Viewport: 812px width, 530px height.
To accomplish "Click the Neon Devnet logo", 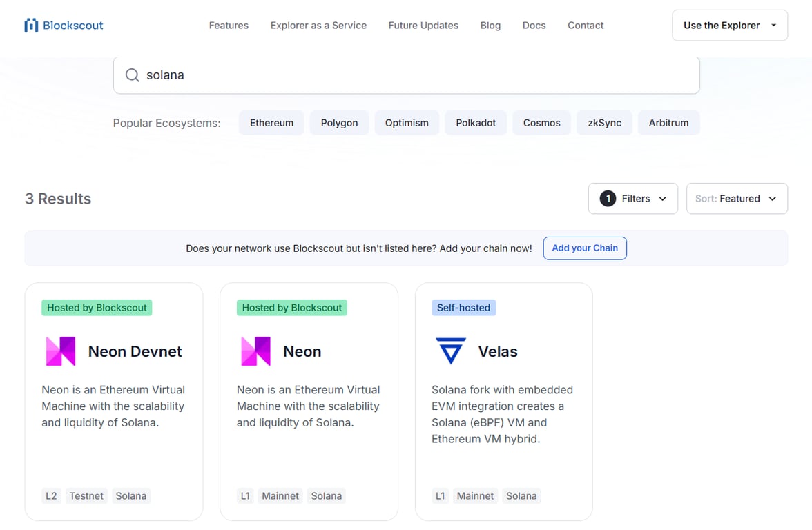I will pos(61,351).
